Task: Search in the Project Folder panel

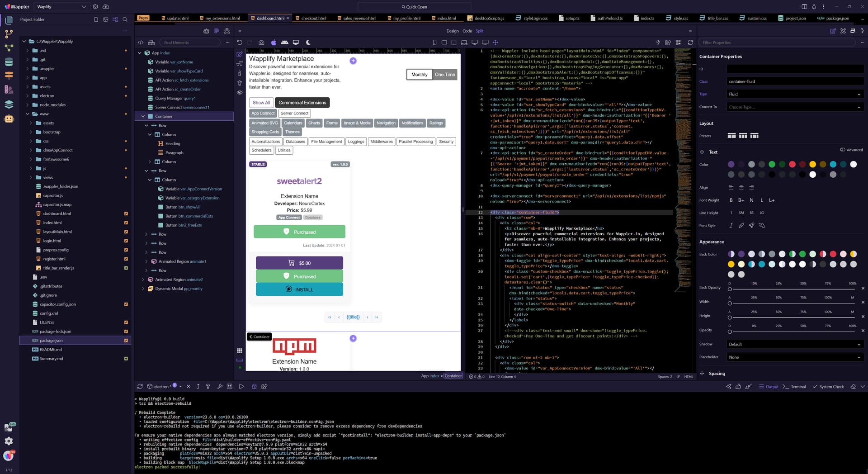Action: 125,19
